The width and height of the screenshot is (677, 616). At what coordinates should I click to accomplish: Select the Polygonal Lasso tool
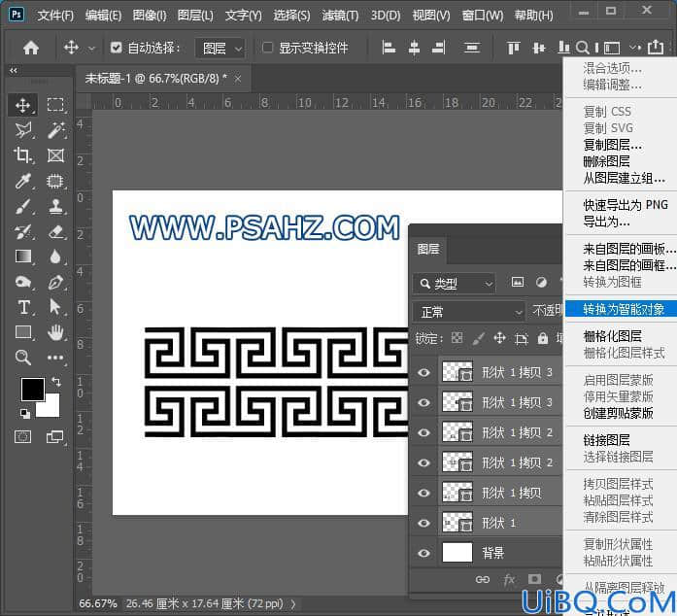(22, 130)
